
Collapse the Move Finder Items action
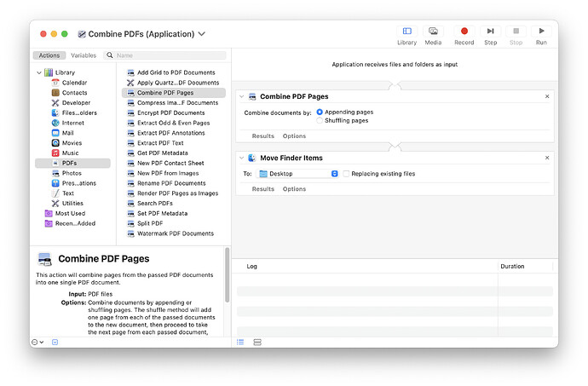(x=242, y=158)
